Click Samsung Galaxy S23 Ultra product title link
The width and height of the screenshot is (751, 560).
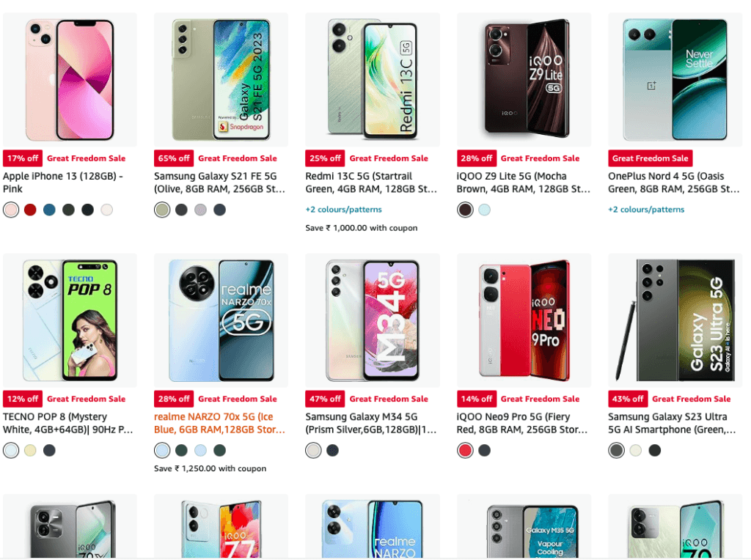click(x=672, y=423)
